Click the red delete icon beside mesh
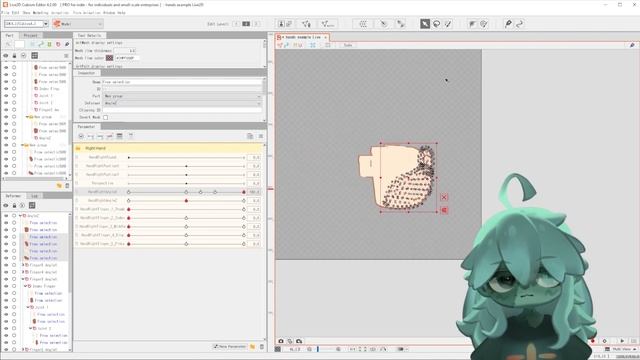 pos(444,210)
